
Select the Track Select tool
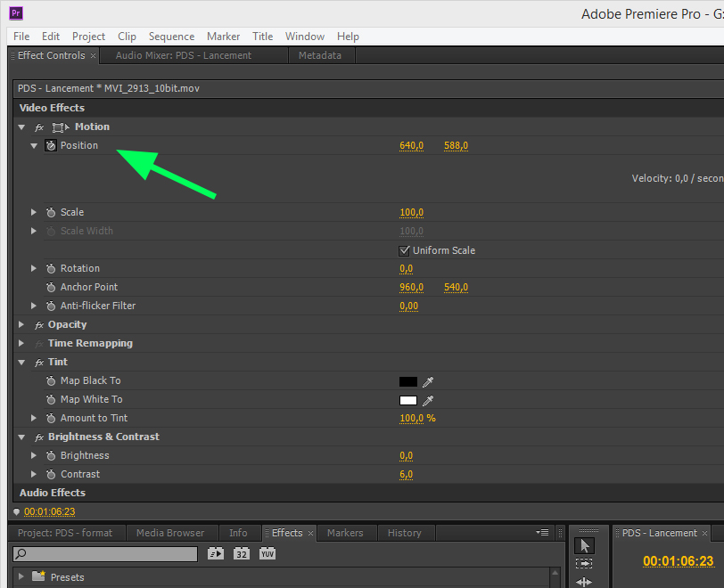[x=584, y=564]
